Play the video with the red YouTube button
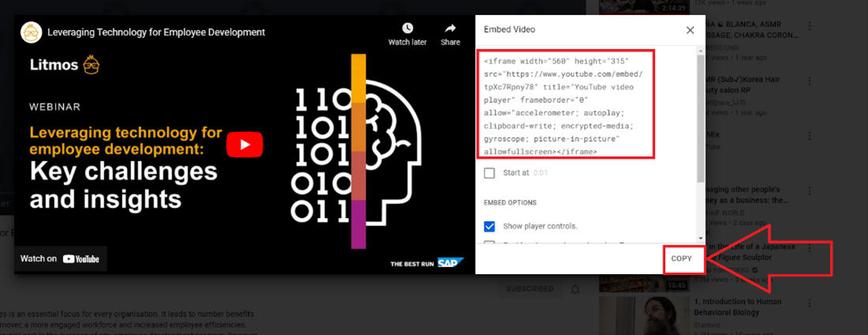 pos(245,145)
